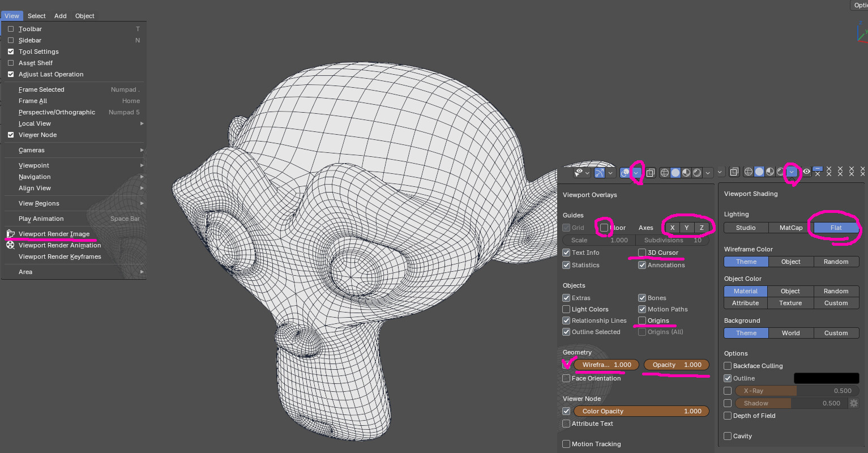Toggle the Show Overlays icon in the header
The image size is (868, 453).
[x=625, y=173]
